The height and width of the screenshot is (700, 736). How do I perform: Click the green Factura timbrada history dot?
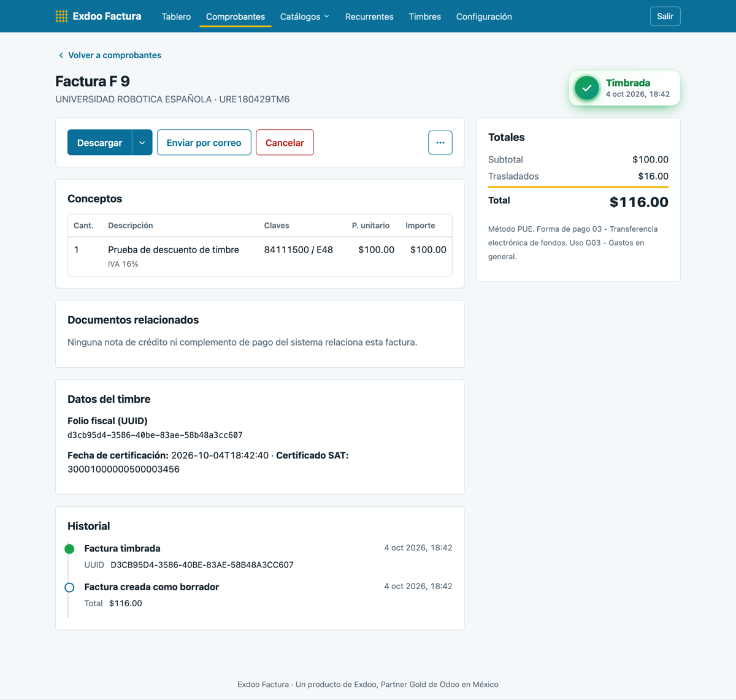point(69,549)
